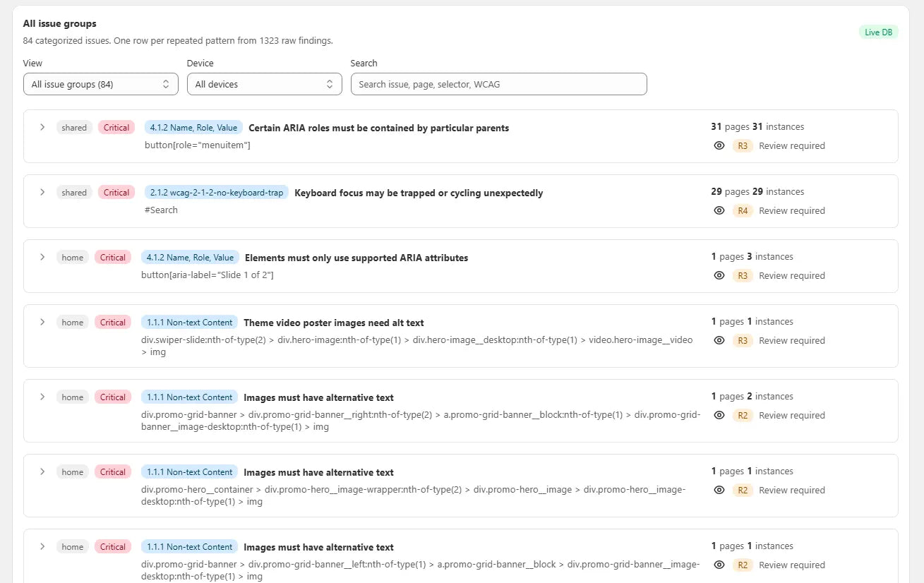This screenshot has width=924, height=583.
Task: Click 'Review required' in Keyboard focus row
Action: 792,211
